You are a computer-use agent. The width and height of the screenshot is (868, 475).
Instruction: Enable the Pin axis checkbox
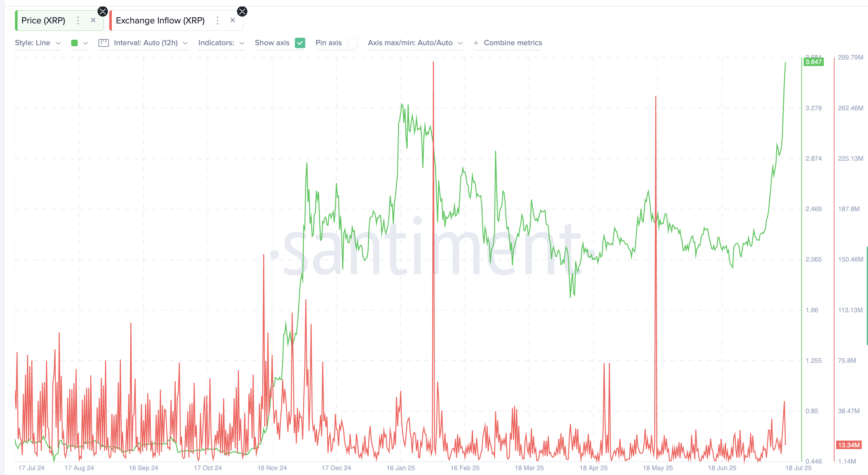click(x=352, y=43)
